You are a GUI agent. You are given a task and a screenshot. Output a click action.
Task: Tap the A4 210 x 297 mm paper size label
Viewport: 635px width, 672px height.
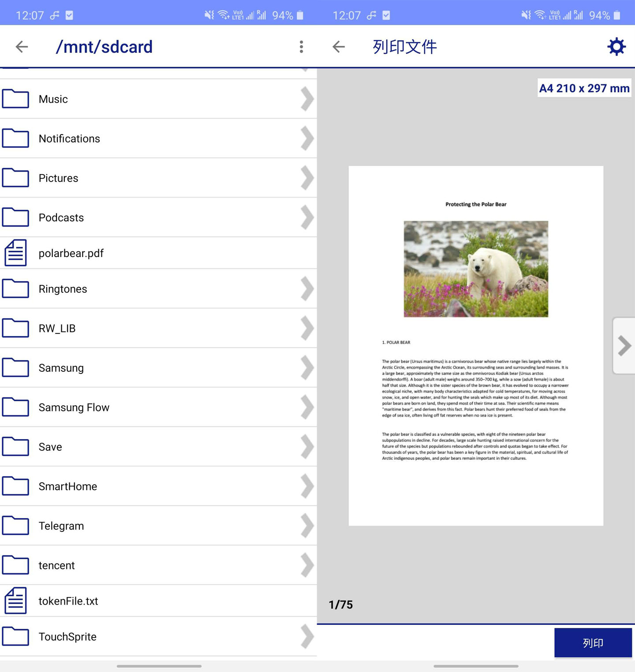pyautogui.click(x=584, y=88)
